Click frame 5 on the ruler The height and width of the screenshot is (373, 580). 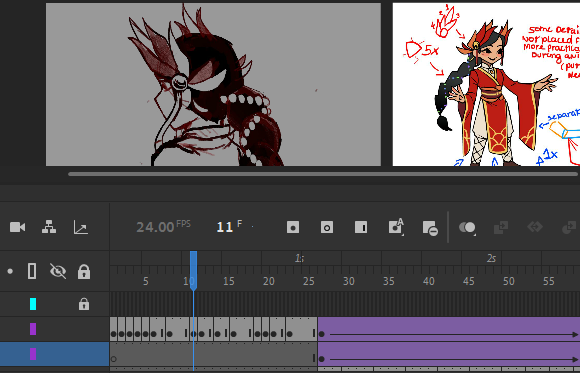click(x=146, y=281)
